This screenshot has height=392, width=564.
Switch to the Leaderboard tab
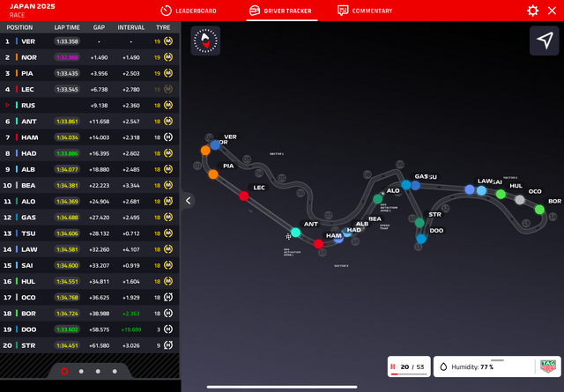189,11
